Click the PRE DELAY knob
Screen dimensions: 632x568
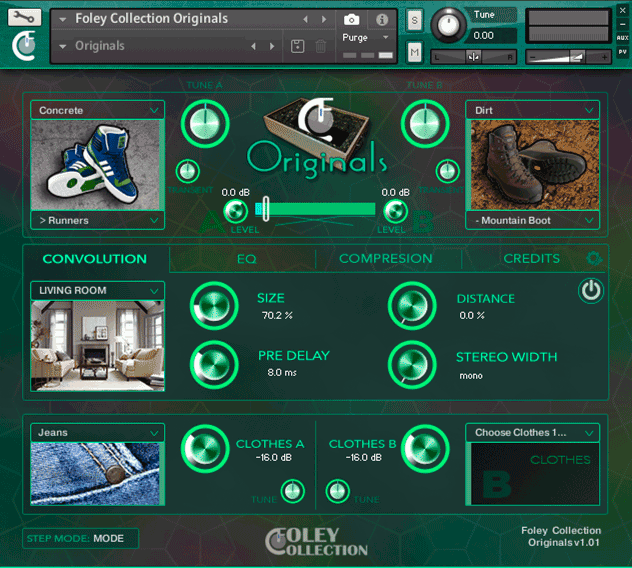(x=214, y=365)
